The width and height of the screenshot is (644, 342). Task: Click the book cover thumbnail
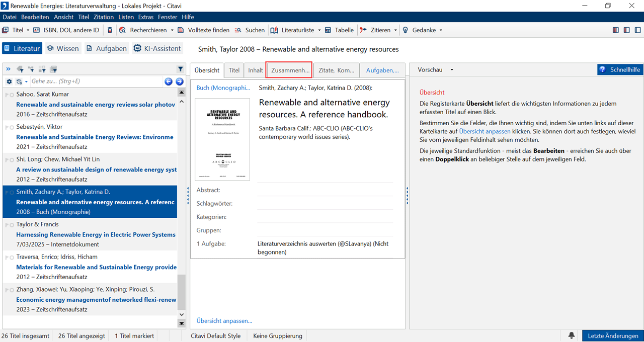click(x=222, y=139)
